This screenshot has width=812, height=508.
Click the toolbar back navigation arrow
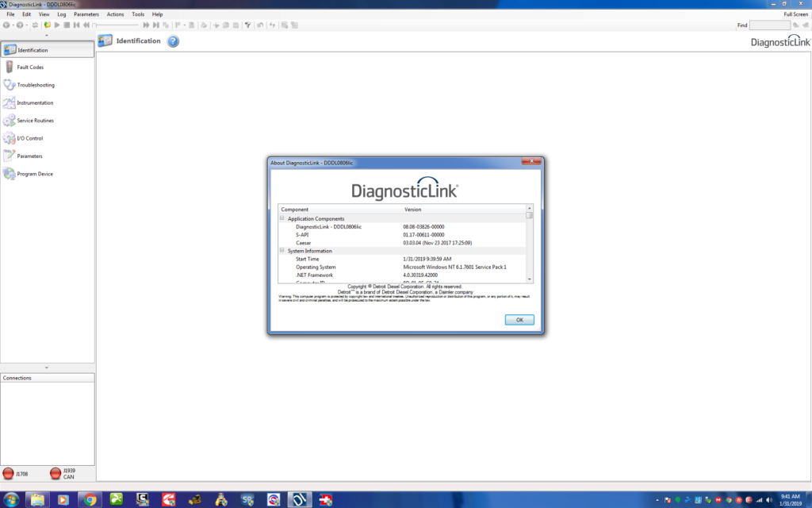click(6, 25)
